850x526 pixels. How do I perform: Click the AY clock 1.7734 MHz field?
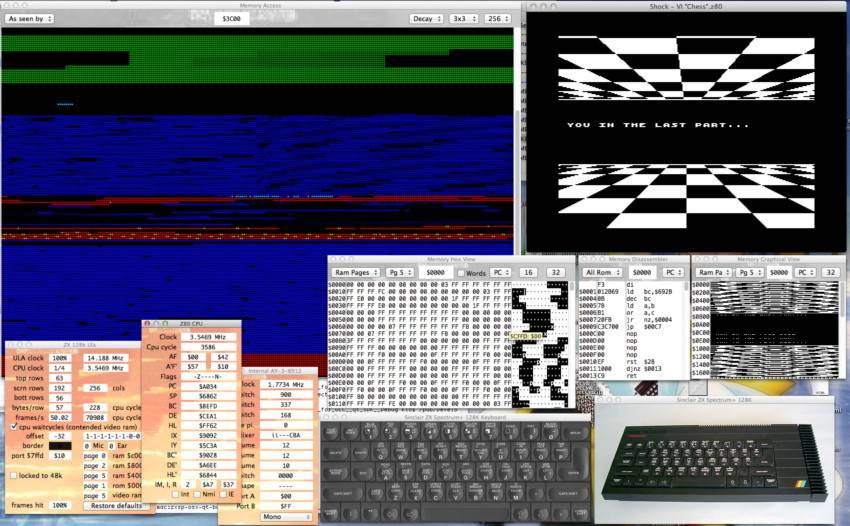[286, 384]
